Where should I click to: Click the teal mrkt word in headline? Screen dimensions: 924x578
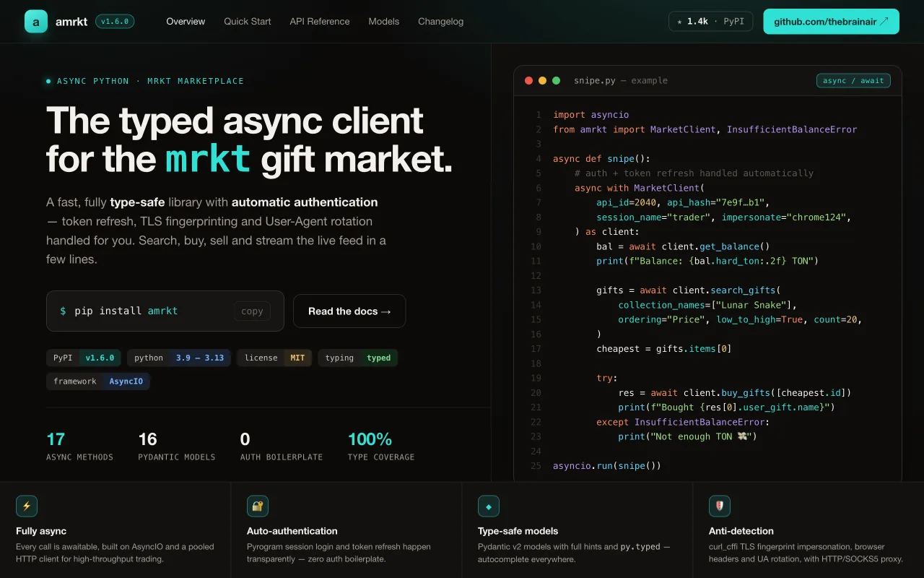pos(208,159)
